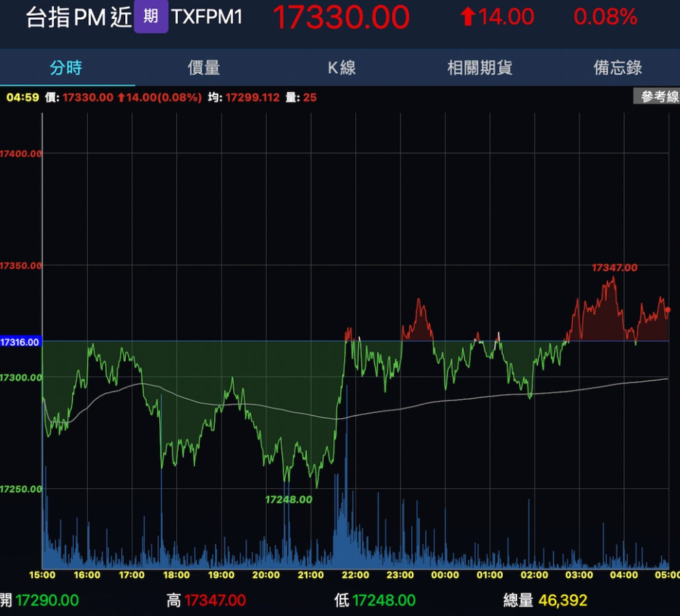
Task: Switch to the 價量 tab
Action: [204, 68]
